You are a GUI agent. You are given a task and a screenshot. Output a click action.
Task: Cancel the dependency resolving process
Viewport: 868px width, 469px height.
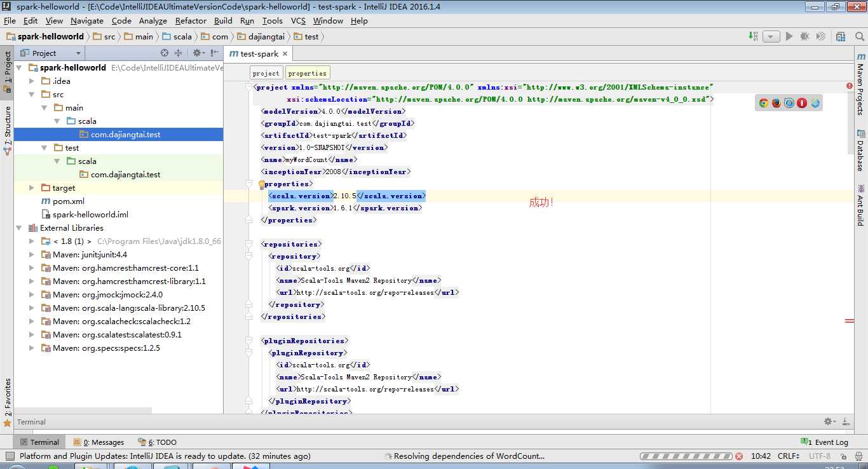[738, 456]
